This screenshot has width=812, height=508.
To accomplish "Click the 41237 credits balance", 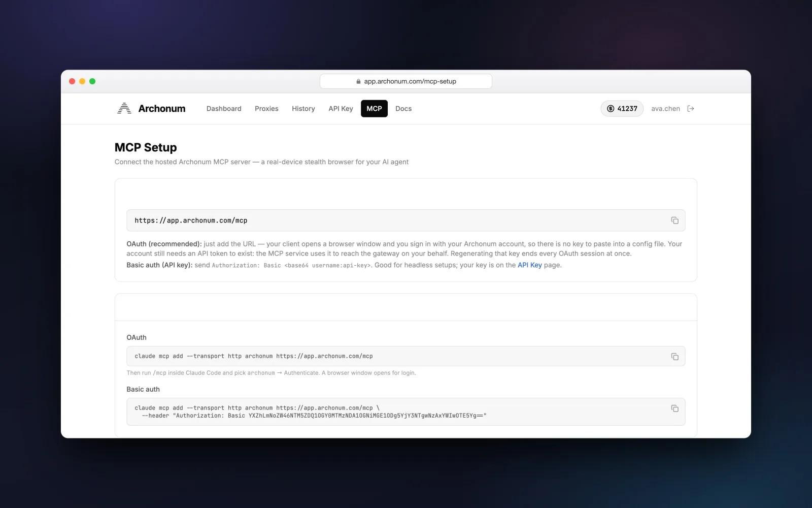I will click(622, 109).
